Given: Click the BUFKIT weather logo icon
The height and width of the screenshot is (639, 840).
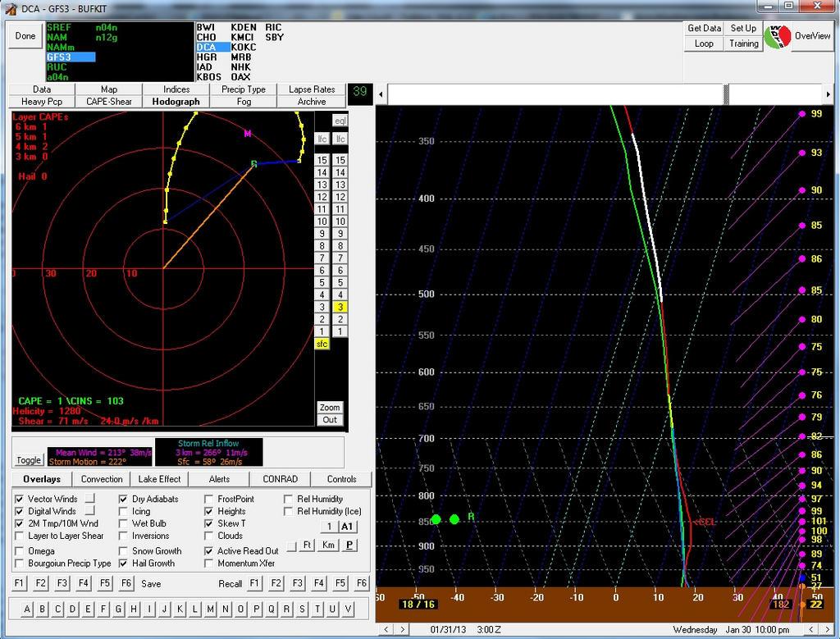Looking at the screenshot, I should (x=778, y=36).
